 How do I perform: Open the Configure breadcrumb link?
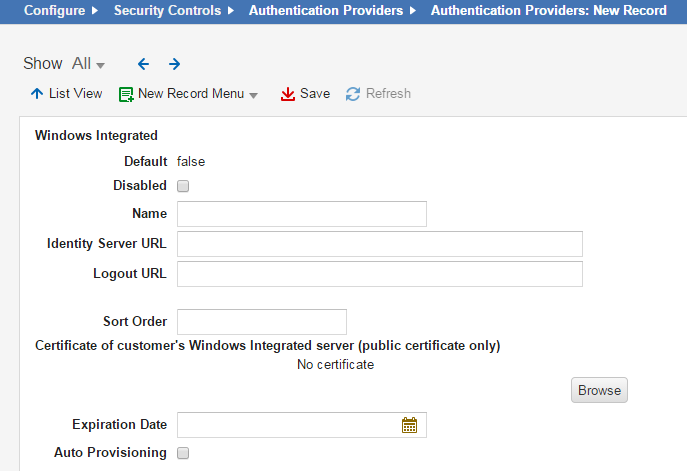[x=53, y=11]
